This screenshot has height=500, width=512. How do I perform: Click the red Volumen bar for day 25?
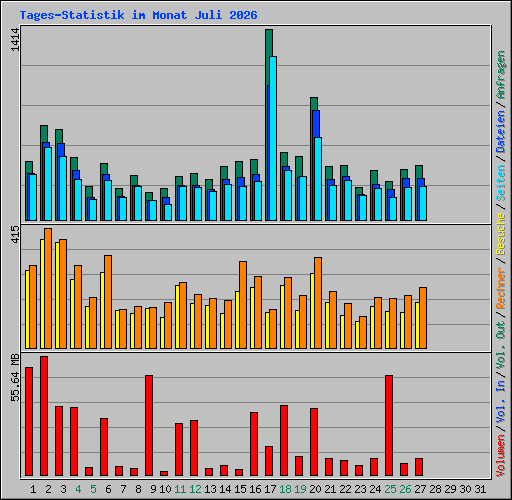pyautogui.click(x=389, y=426)
